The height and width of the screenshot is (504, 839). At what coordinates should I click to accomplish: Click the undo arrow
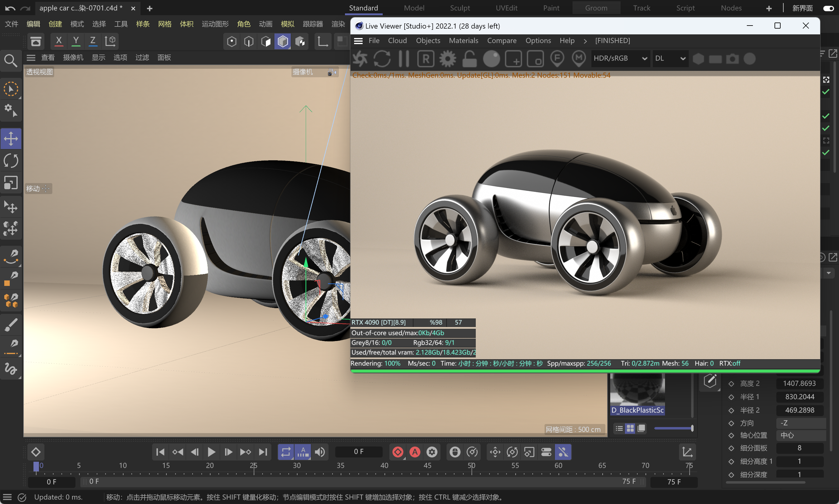[x=10, y=8]
